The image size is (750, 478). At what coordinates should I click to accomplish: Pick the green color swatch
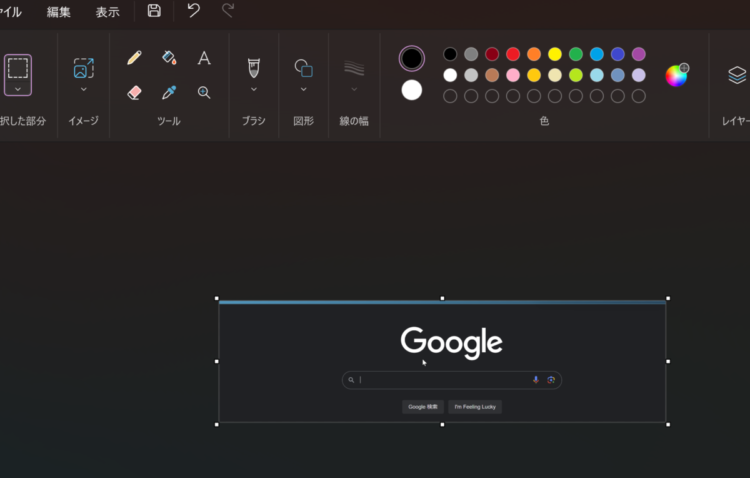pos(576,54)
